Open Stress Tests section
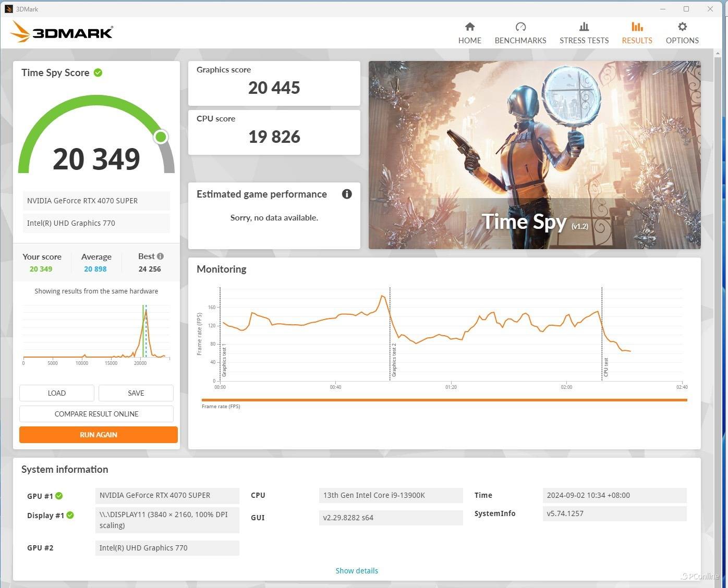728x588 pixels. 584,32
